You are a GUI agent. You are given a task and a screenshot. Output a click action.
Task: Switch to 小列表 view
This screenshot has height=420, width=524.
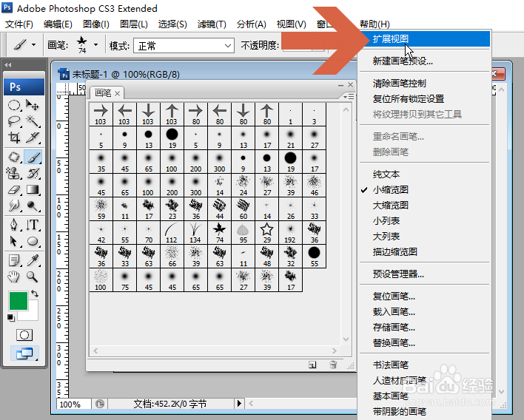[x=386, y=220]
